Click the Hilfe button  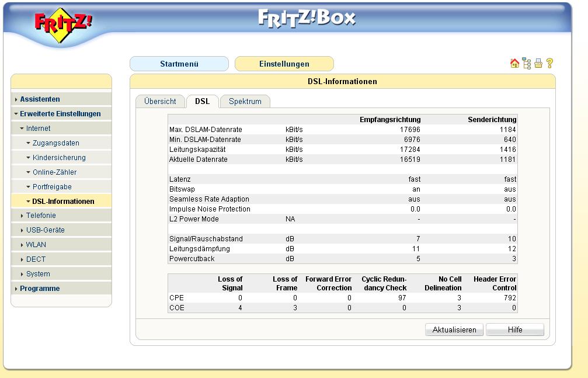point(515,330)
